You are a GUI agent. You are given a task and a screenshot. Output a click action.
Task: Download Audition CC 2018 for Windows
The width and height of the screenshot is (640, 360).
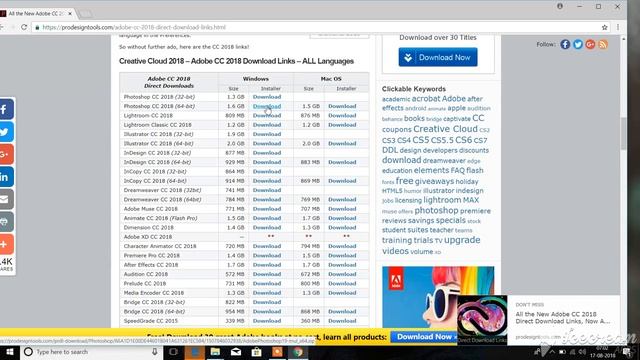(267, 274)
